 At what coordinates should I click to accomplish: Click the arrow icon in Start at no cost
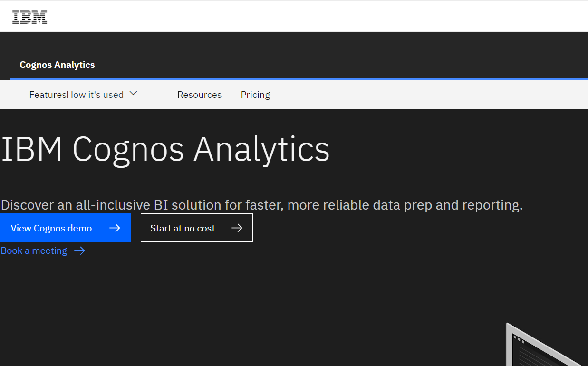[x=237, y=228]
